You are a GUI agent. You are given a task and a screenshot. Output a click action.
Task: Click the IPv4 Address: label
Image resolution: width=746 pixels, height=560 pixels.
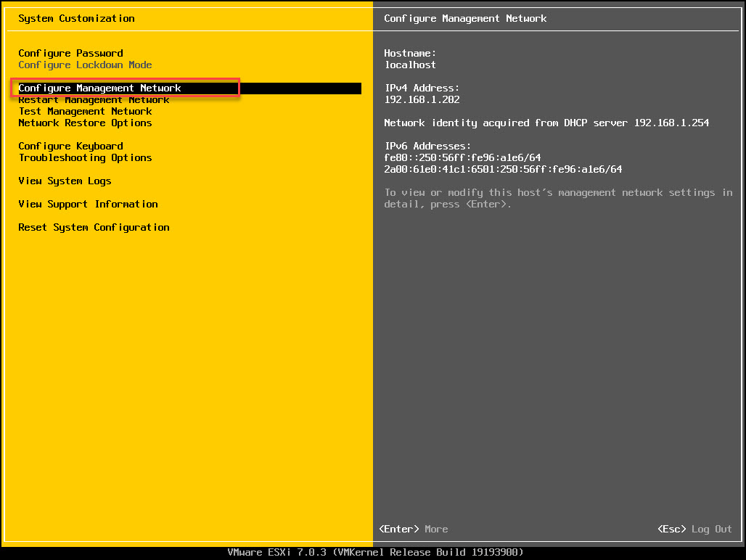pos(422,88)
